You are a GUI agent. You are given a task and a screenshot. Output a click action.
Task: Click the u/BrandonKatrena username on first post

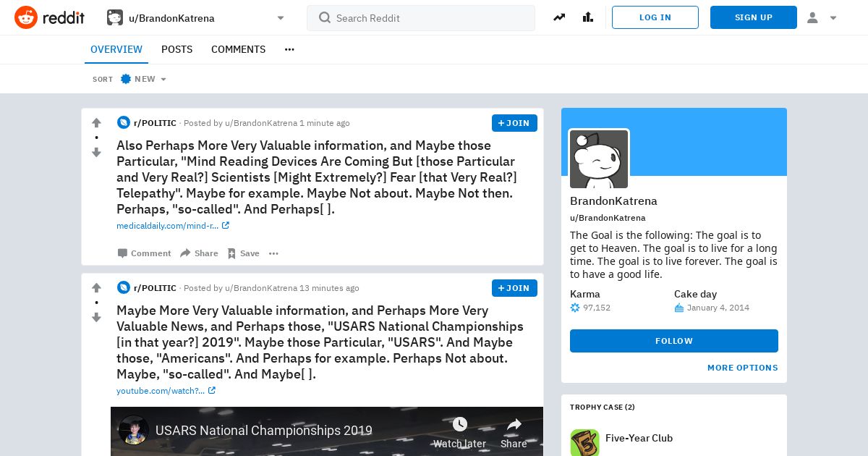[x=261, y=123]
